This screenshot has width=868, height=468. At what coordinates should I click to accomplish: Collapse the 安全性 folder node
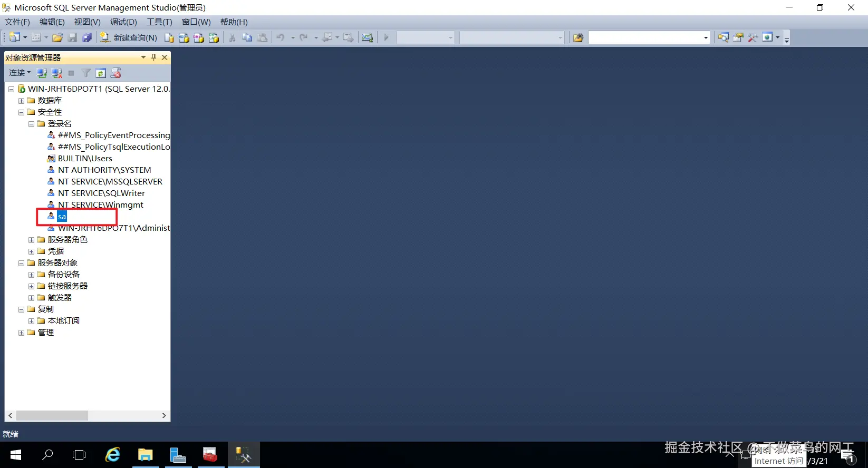pos(21,112)
